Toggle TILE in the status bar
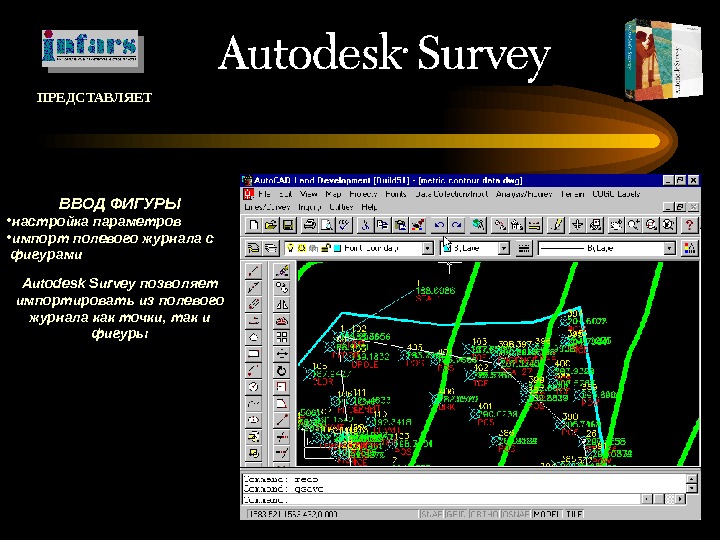 point(574,514)
